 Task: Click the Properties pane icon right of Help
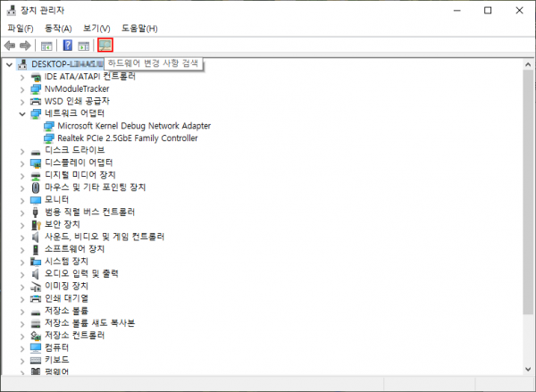(83, 46)
